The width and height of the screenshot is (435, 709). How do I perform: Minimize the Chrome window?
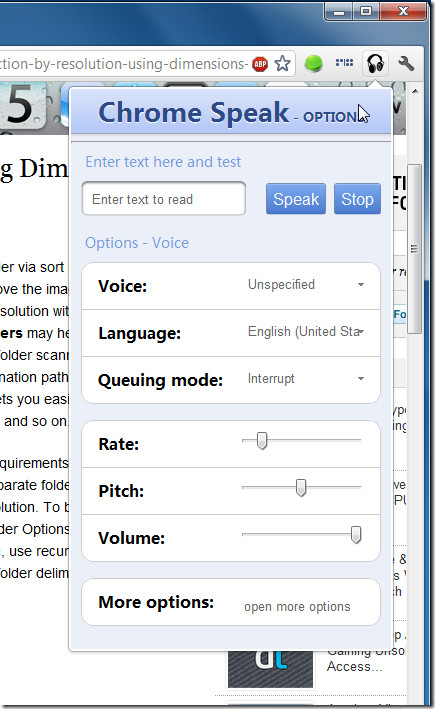339,12
